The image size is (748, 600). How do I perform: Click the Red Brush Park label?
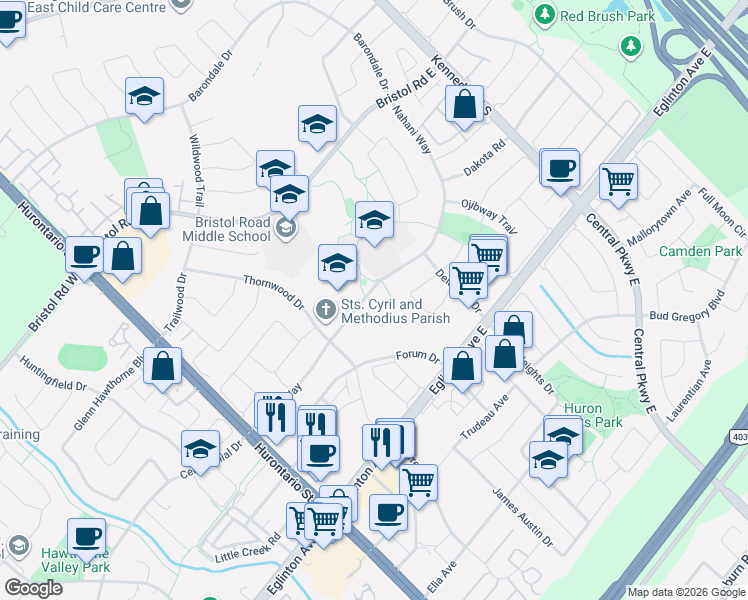[607, 16]
